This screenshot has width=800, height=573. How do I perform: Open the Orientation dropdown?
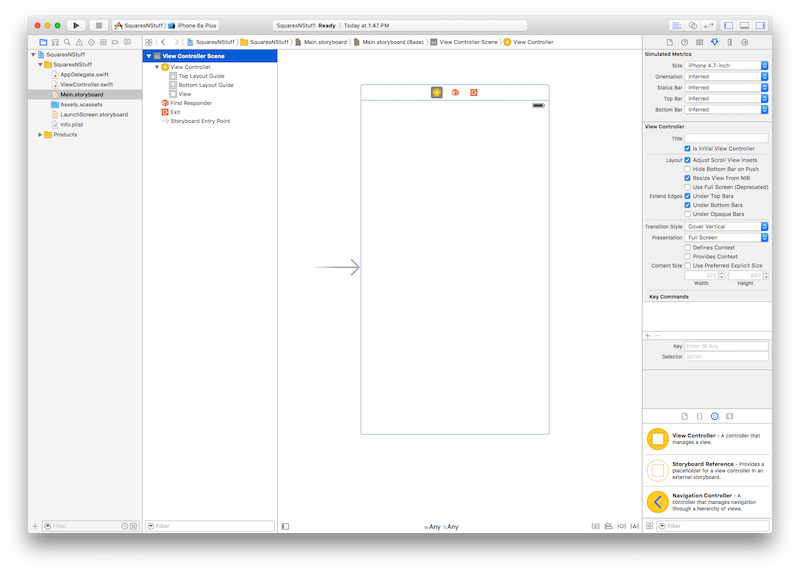pyautogui.click(x=726, y=77)
